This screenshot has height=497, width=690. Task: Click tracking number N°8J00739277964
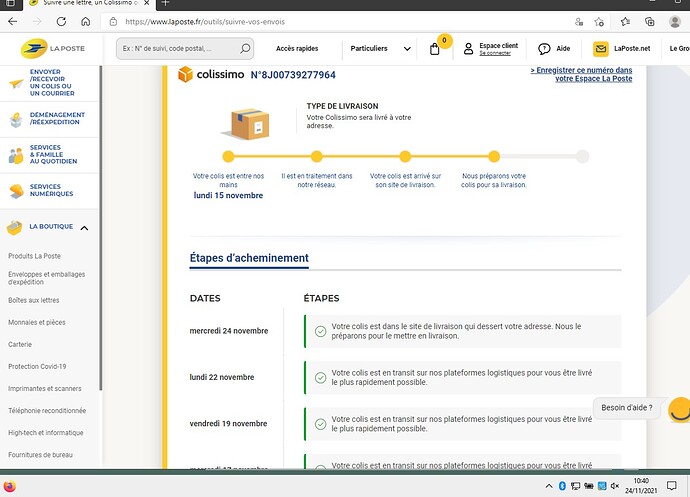[293, 75]
